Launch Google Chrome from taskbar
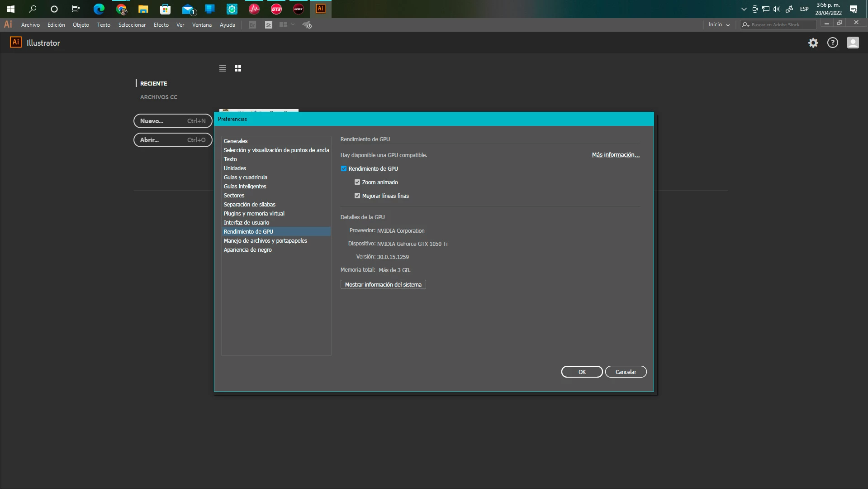Screen dimensions: 868x489 [x=121, y=9]
